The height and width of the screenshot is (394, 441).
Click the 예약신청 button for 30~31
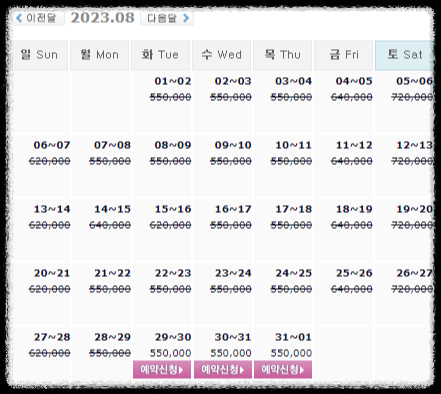coord(223,369)
